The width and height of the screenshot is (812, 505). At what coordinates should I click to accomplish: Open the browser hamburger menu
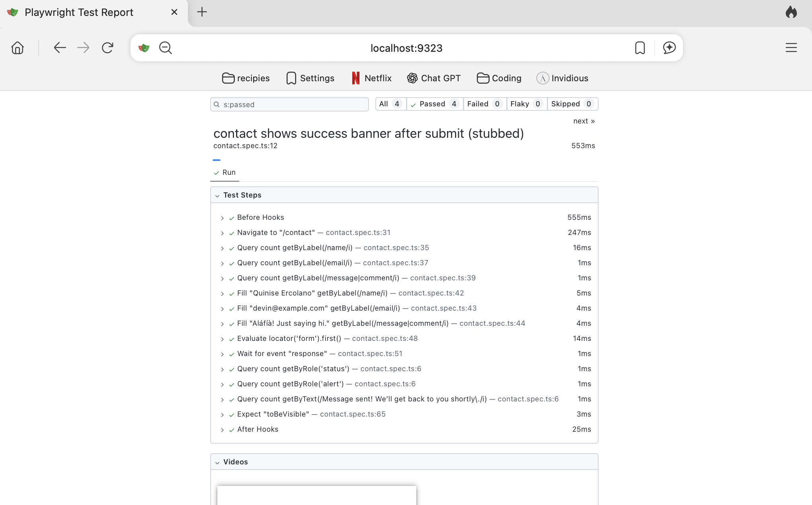click(791, 48)
